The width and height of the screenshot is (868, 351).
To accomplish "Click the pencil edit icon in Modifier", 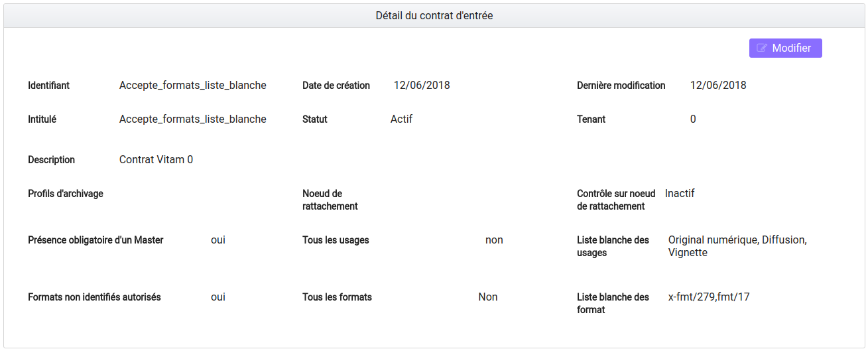I will [x=762, y=48].
